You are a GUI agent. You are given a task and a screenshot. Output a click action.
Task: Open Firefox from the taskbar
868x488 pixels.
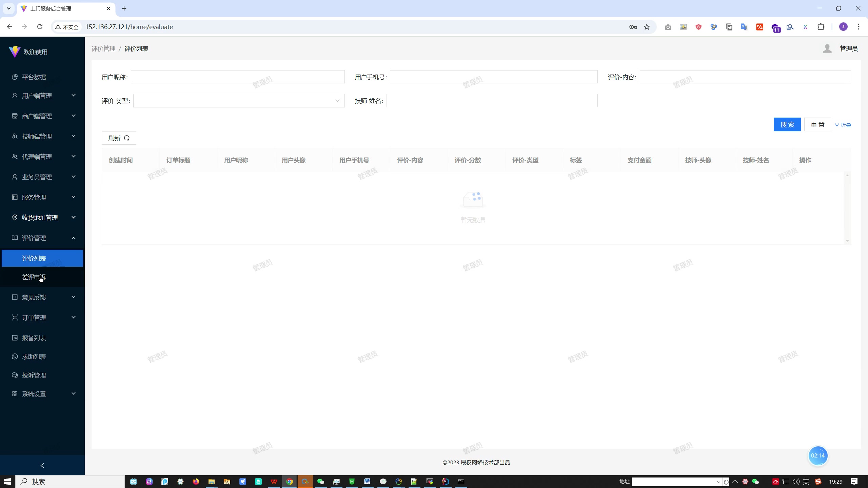196,482
